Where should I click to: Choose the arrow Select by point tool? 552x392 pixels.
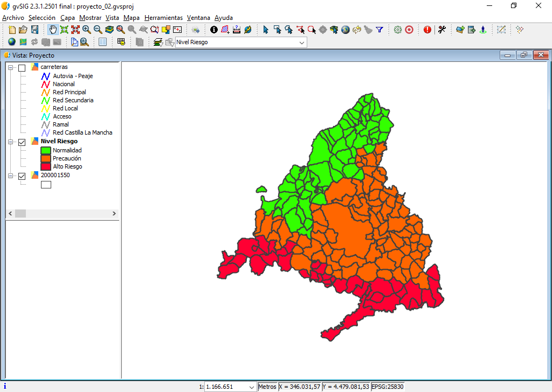click(x=266, y=30)
